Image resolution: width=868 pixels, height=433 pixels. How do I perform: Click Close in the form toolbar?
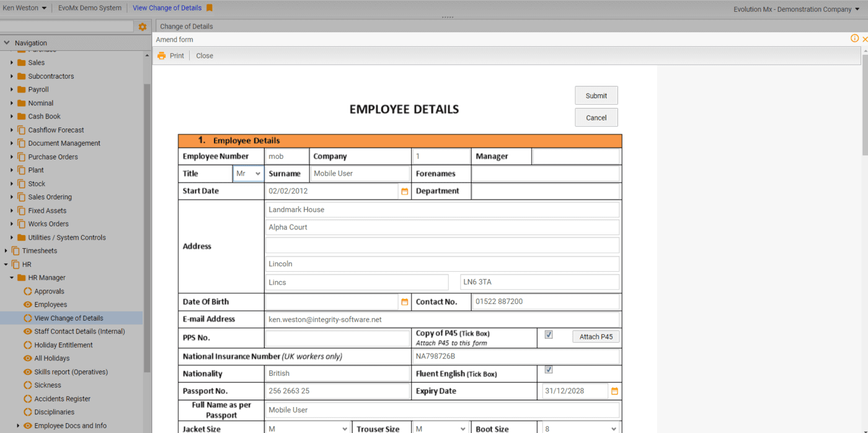pos(205,56)
